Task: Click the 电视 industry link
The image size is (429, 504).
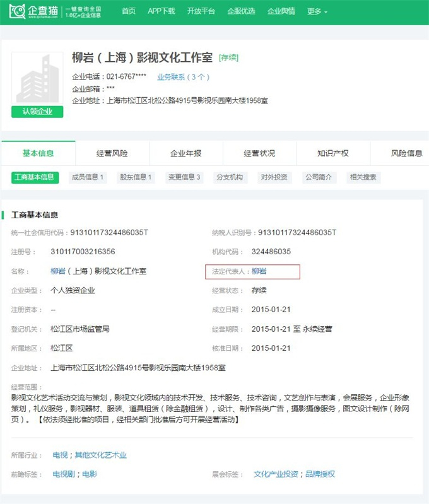Action: (x=60, y=455)
